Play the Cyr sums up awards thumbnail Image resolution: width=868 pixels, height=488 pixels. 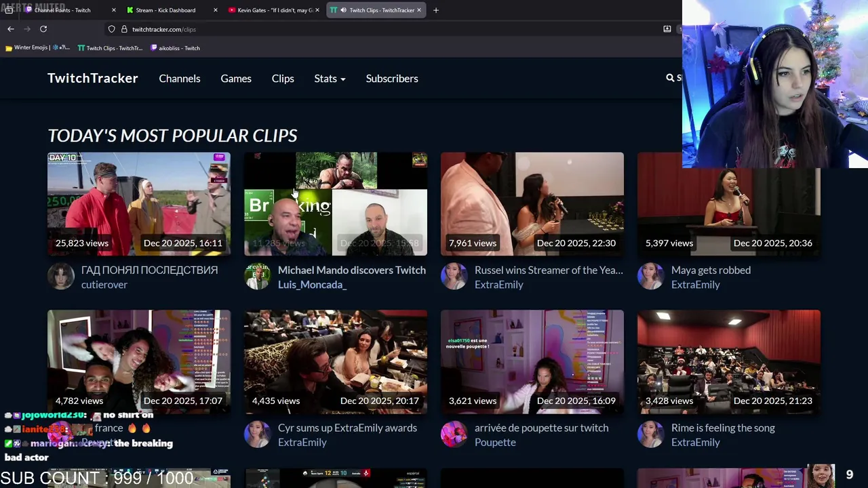tap(336, 362)
